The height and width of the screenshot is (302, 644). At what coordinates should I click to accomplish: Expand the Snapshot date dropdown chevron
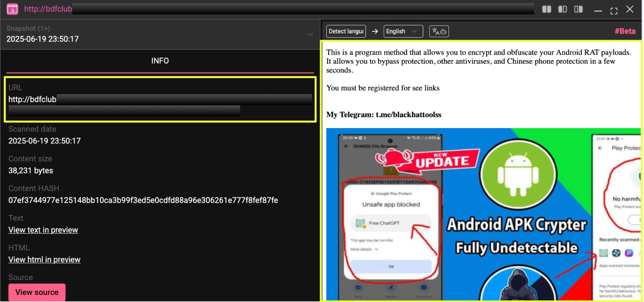[x=310, y=35]
